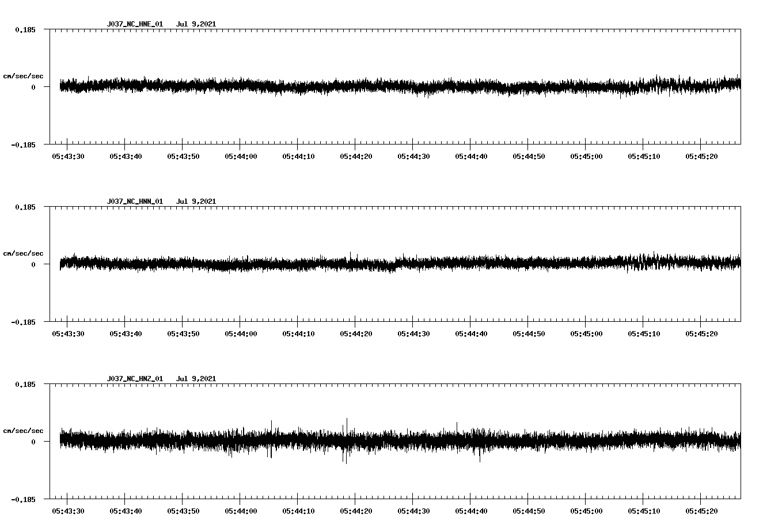The width and height of the screenshot is (782, 532).
Task: Click the 05:44:20 time label under HNN plot
Action: point(356,333)
